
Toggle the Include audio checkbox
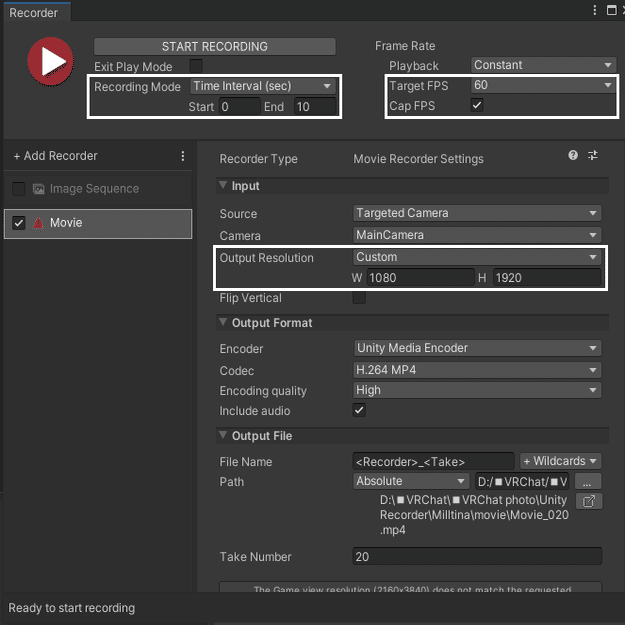pyautogui.click(x=359, y=410)
